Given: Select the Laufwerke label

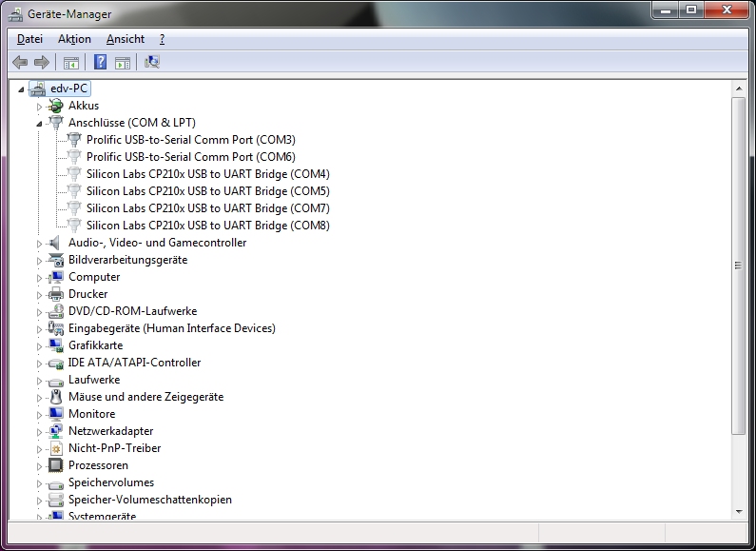Looking at the screenshot, I should pos(94,380).
